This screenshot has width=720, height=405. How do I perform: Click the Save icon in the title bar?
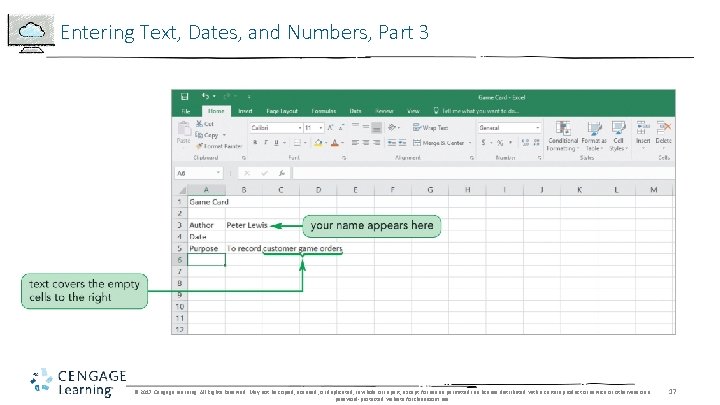(185, 96)
